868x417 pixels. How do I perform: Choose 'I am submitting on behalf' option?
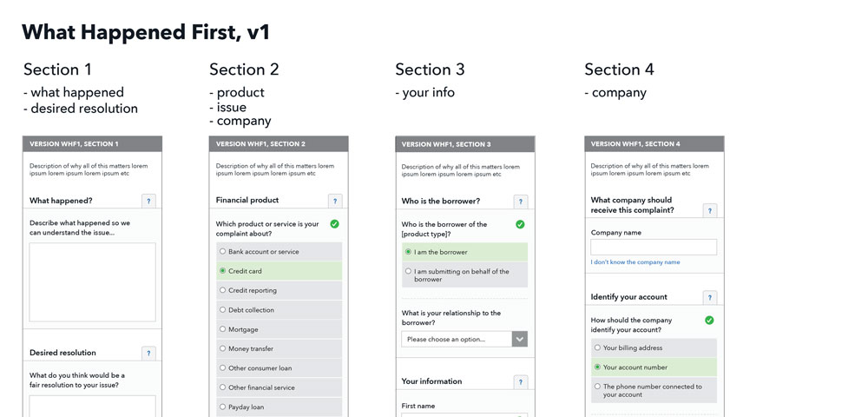tap(408, 271)
